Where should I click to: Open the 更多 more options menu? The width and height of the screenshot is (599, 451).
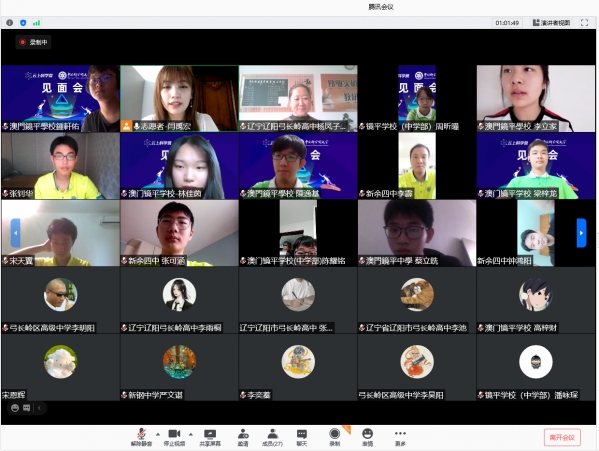[400, 437]
